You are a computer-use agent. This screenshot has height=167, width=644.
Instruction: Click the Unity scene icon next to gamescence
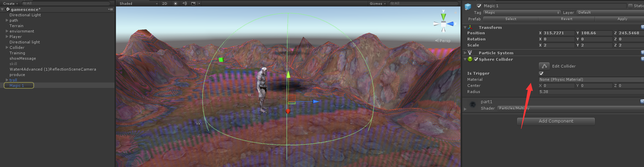point(8,9)
